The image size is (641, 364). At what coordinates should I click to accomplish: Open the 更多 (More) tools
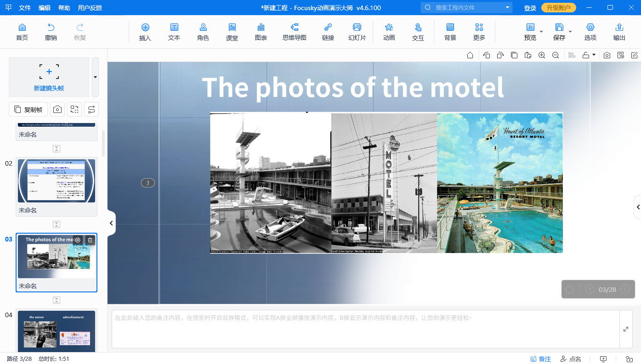479,32
